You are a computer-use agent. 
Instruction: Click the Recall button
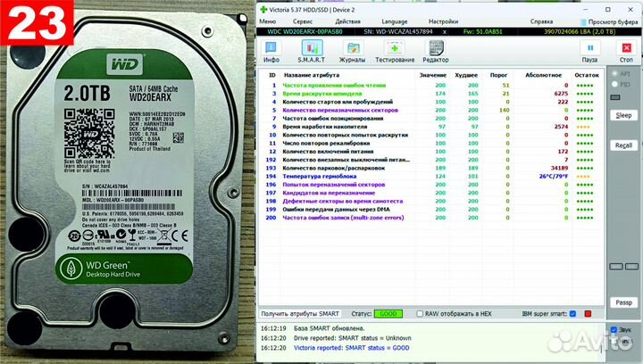tap(623, 145)
